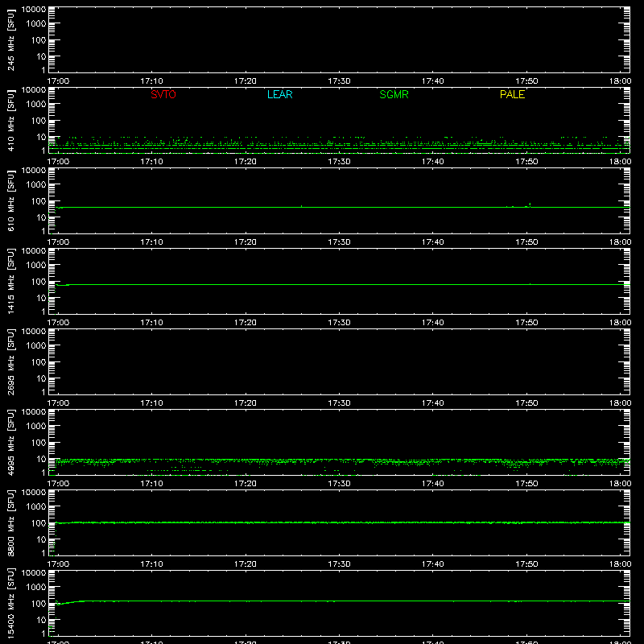Screen dimensions: 644x644
Task: Click the 1000 flux tick of the 15400 MHz panel
Action: (36, 588)
